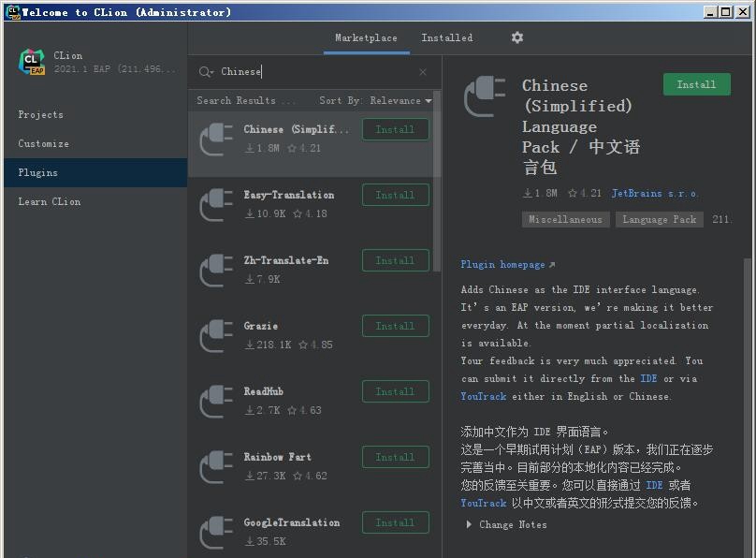Select Zh-Translate-En plugin name

click(286, 260)
